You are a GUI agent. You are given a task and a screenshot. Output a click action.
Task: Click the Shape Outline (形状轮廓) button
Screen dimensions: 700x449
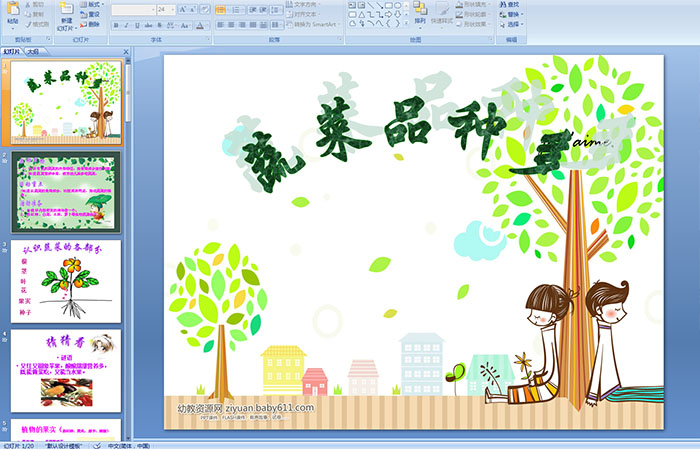pos(474,14)
